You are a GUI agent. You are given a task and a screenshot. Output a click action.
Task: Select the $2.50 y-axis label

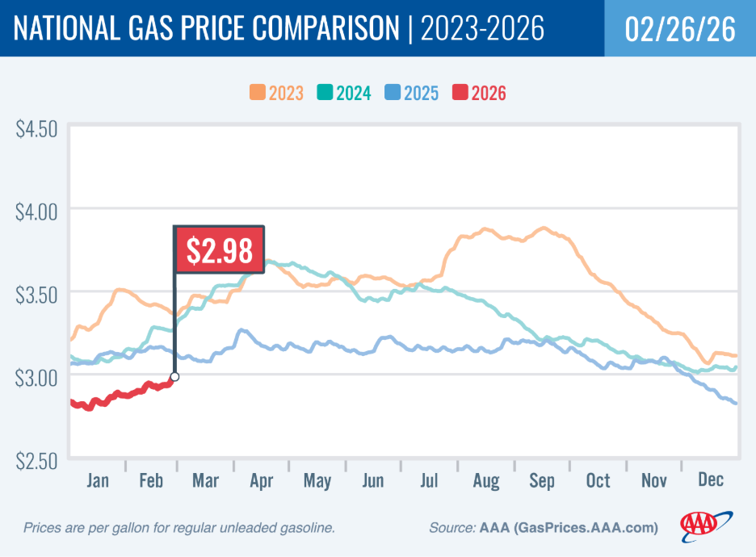[x=38, y=459]
